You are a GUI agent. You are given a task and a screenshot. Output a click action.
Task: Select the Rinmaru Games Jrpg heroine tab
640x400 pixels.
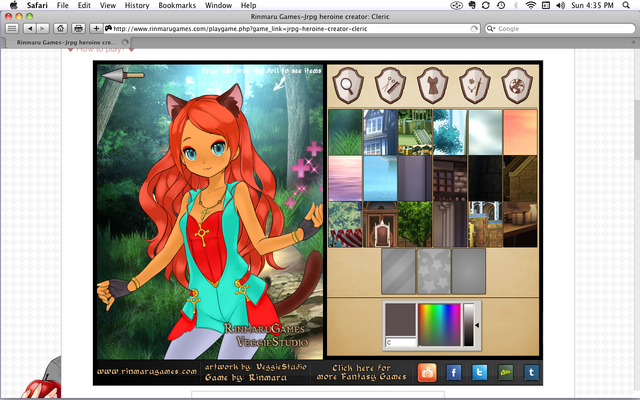[x=67, y=42]
